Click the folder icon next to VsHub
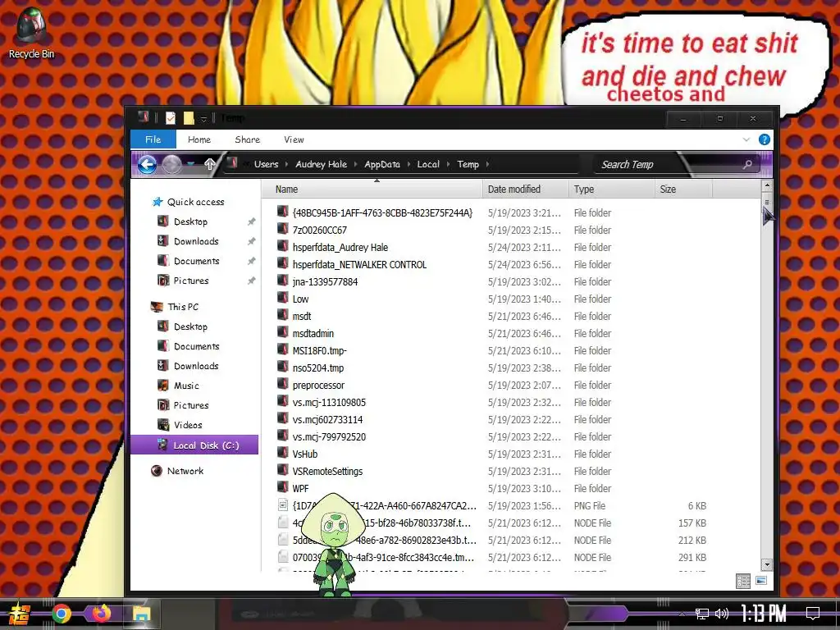840x630 pixels. coord(283,453)
